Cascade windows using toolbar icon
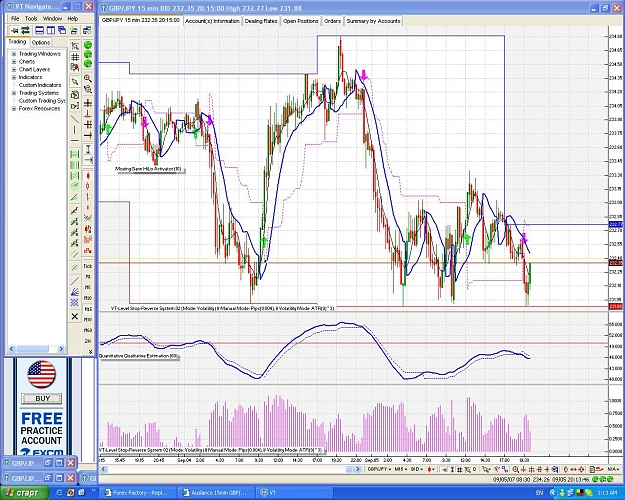The width and height of the screenshot is (625, 500). [x=62, y=30]
